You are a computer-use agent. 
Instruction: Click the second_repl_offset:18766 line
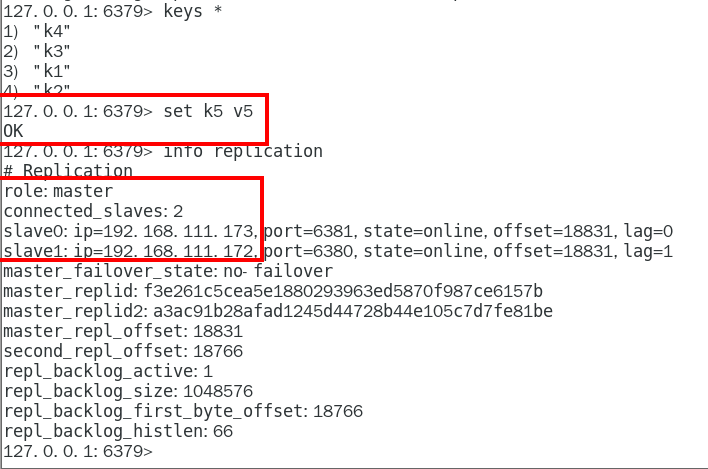coord(123,351)
